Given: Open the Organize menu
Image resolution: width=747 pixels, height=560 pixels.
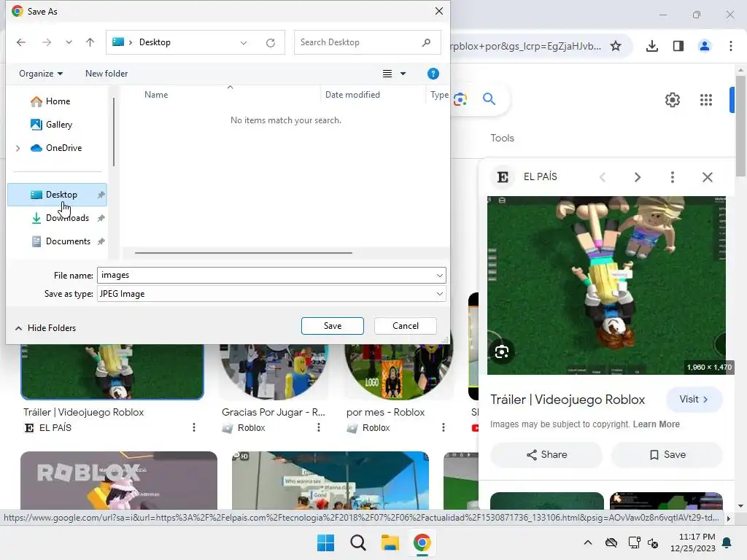Looking at the screenshot, I should tap(41, 74).
